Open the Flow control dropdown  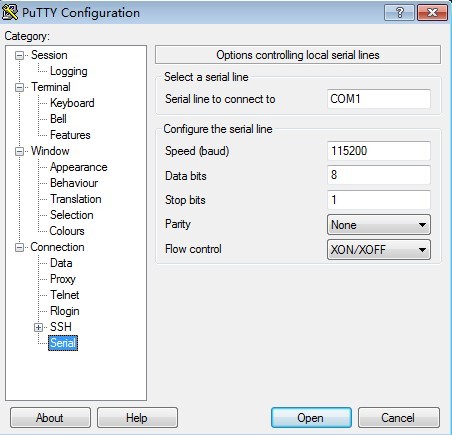[x=379, y=249]
